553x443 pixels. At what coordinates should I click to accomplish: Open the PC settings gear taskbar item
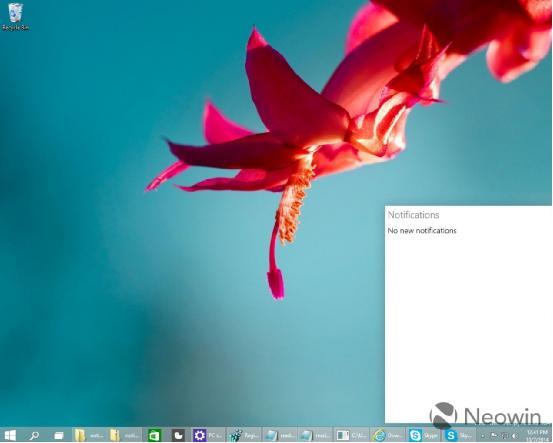(x=208, y=435)
